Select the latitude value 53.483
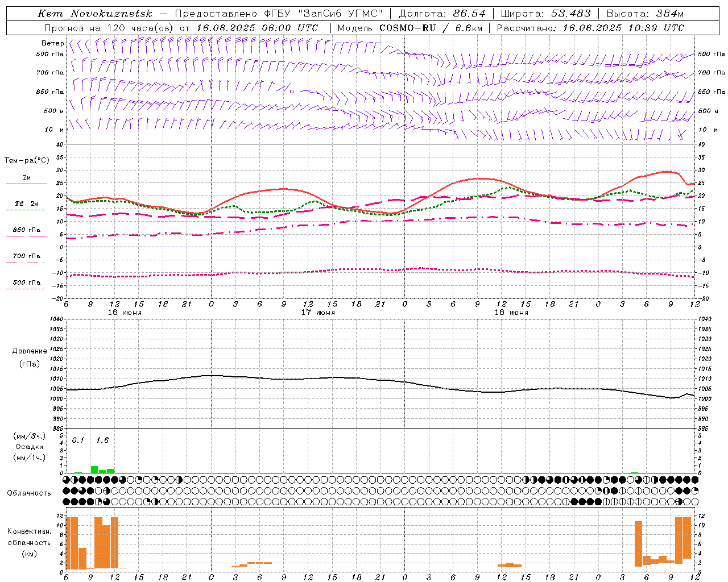This screenshot has height=582, width=728. click(571, 14)
